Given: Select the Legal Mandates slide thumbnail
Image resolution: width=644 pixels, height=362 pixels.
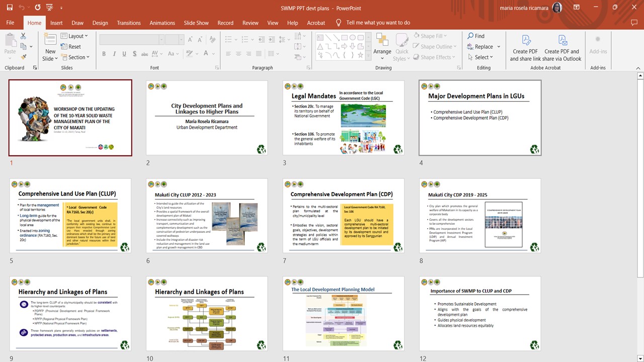Looking at the screenshot, I should (x=344, y=118).
